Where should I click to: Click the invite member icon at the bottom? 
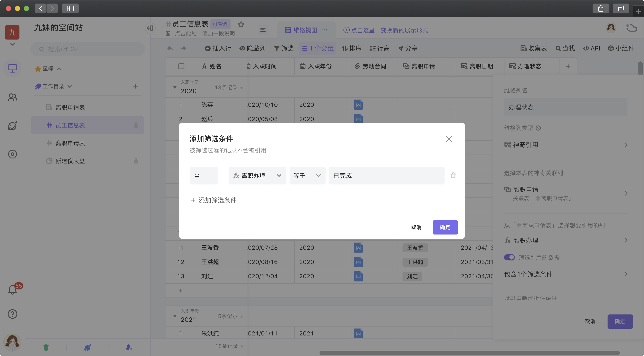tap(129, 347)
